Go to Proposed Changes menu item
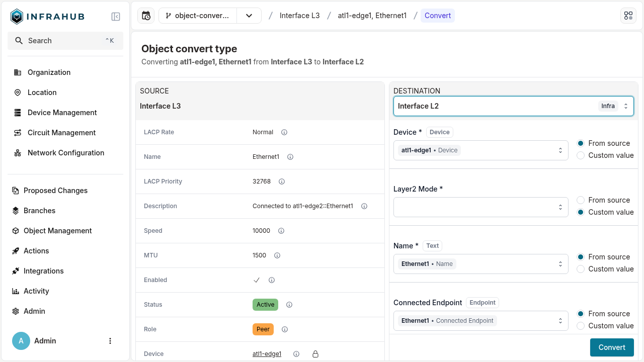Screen dimensions: 644x362 (55, 191)
